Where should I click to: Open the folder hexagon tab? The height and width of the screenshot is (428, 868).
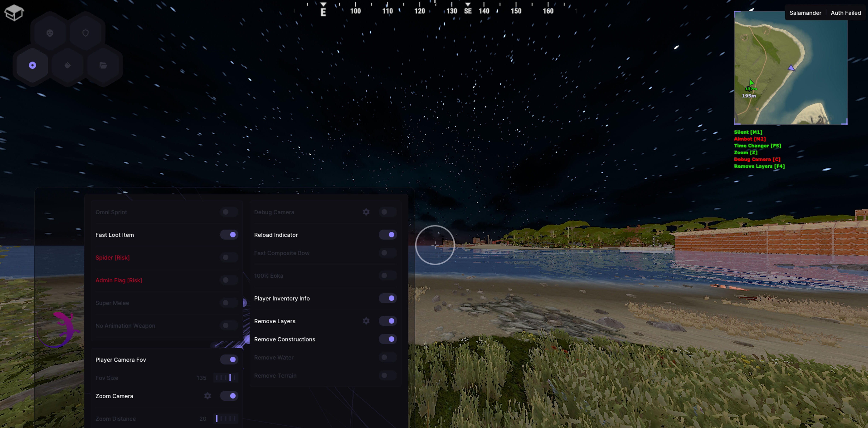click(x=104, y=65)
